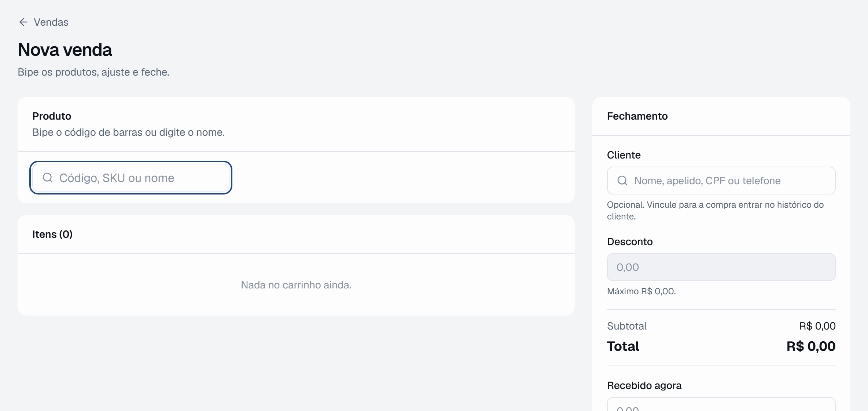This screenshot has width=868, height=411.
Task: Click the Subtotal label
Action: [627, 326]
